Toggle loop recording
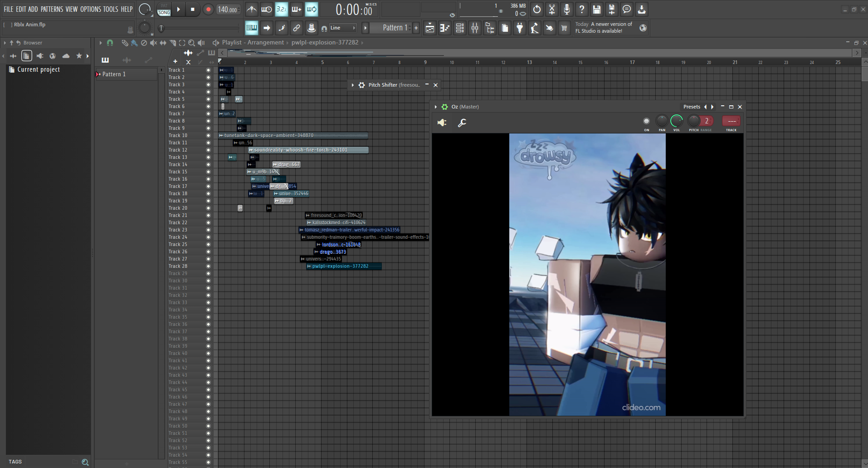Screen dimensions: 868x468 pos(311,9)
